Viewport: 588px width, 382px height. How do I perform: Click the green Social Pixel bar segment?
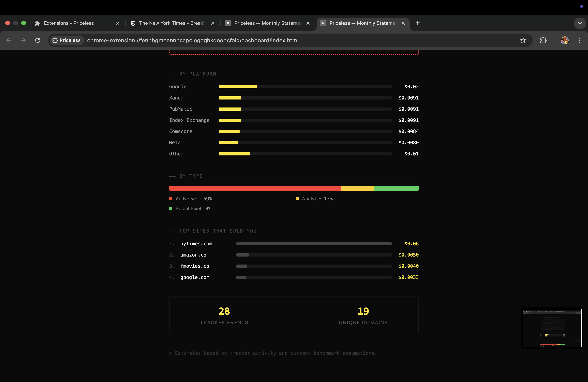(x=396, y=188)
